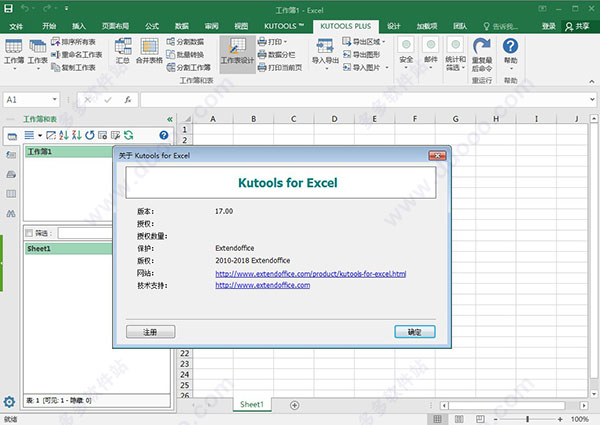Open the kutools-for-excel.html product link

click(x=310, y=274)
